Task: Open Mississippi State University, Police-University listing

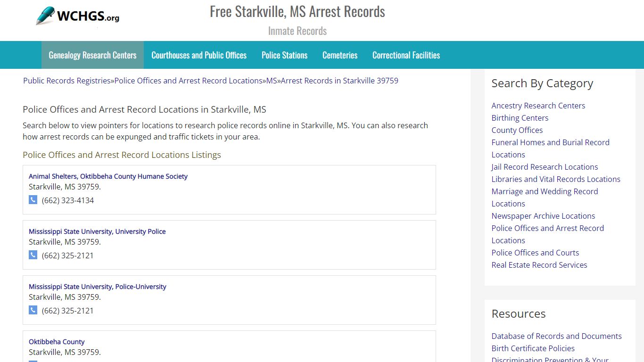Action: click(x=98, y=287)
